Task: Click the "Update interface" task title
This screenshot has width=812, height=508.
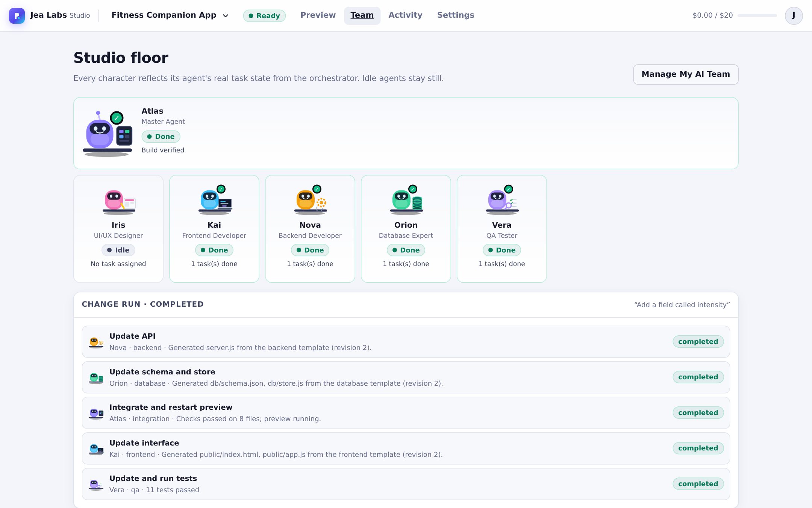Action: click(144, 443)
